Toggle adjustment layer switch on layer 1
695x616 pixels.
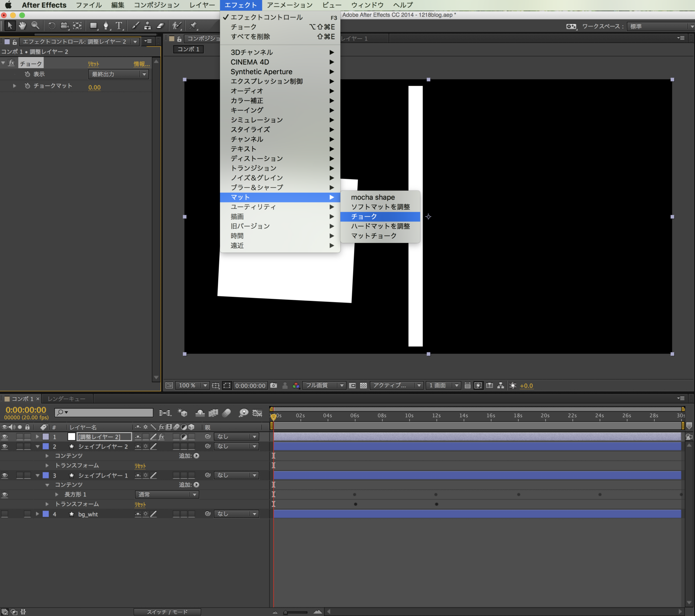pos(184,437)
